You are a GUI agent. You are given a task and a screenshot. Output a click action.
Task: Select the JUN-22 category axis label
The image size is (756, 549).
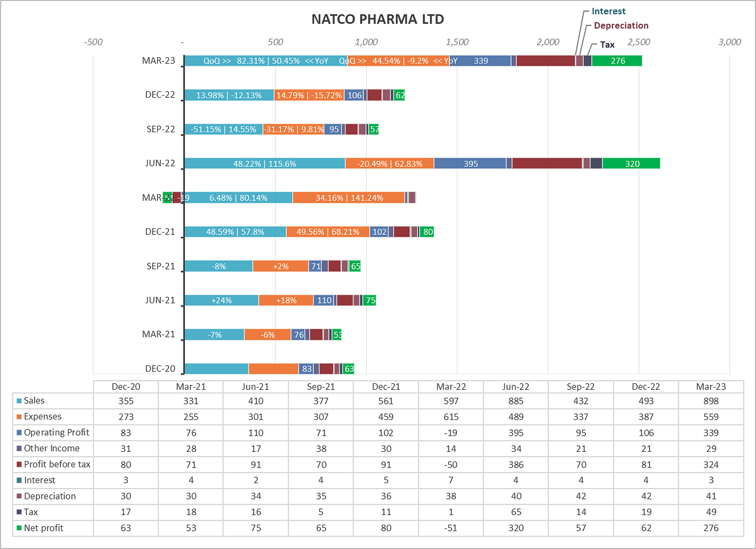[160, 163]
